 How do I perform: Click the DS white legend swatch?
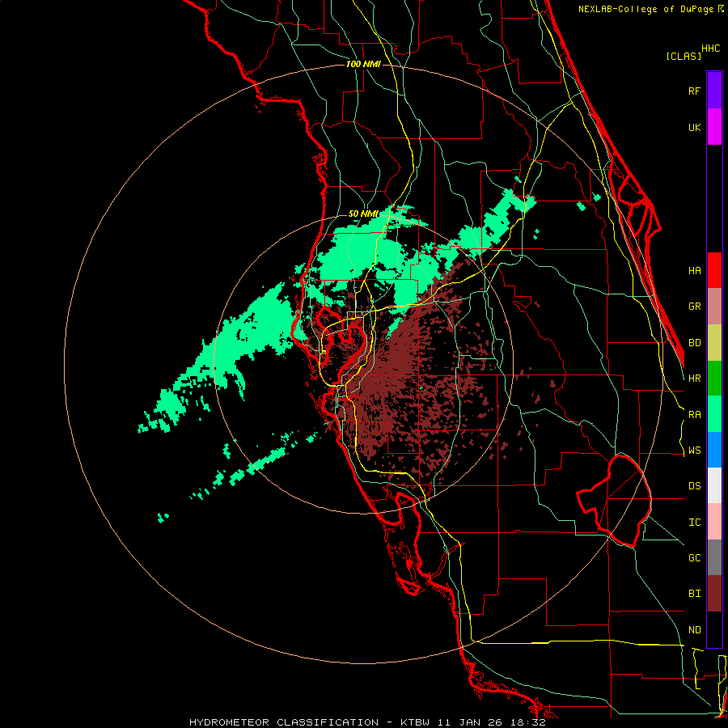pyautogui.click(x=714, y=485)
